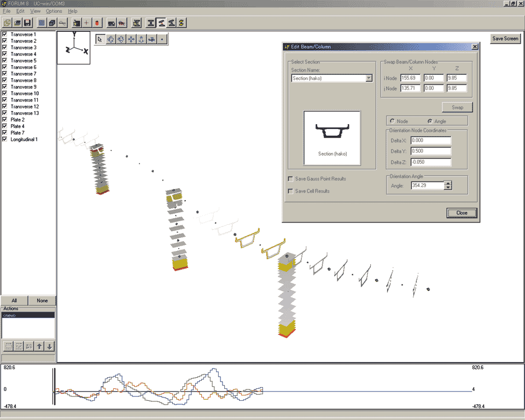525x420 pixels.
Task: Click the Swap button
Action: tap(457, 107)
